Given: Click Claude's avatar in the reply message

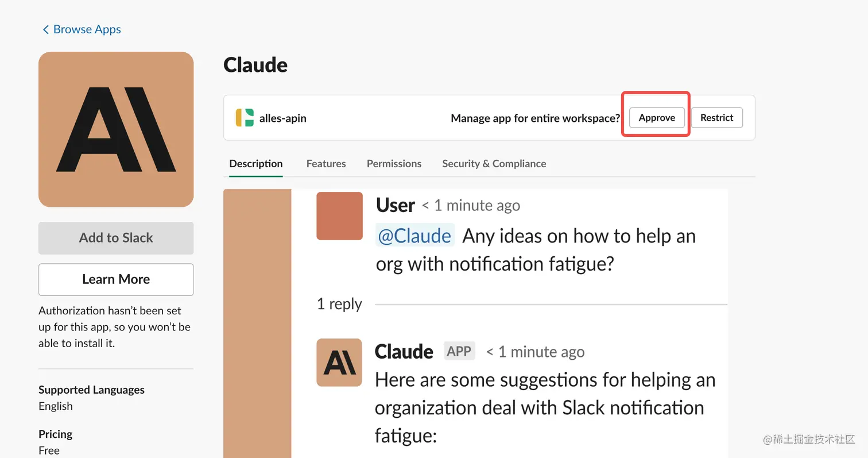Looking at the screenshot, I should point(339,363).
